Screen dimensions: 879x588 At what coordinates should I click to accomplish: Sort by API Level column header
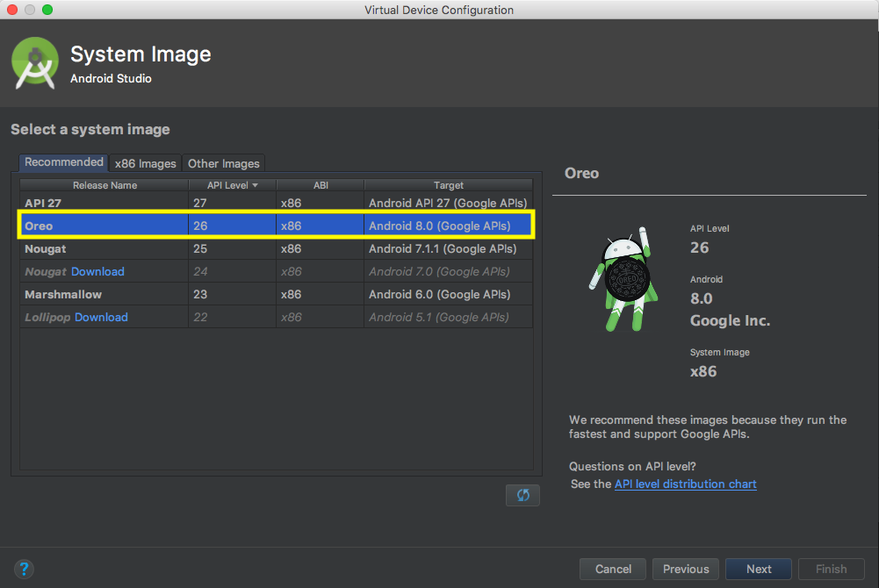(x=232, y=185)
